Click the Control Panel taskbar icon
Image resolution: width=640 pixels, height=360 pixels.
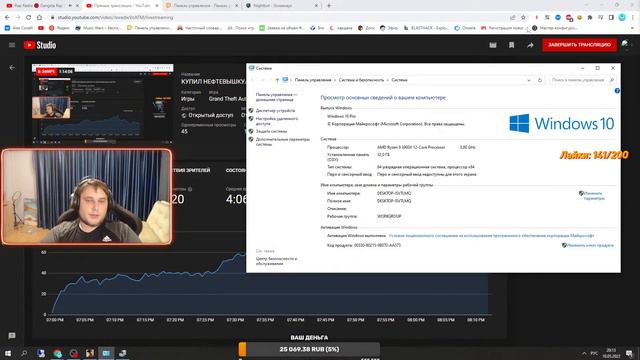coord(106,353)
